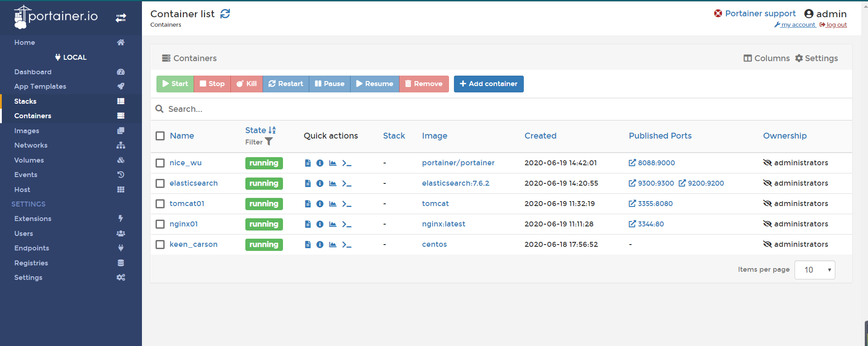Check the elasticsearch container checkbox
Screen dimensions: 868x346
(160, 183)
